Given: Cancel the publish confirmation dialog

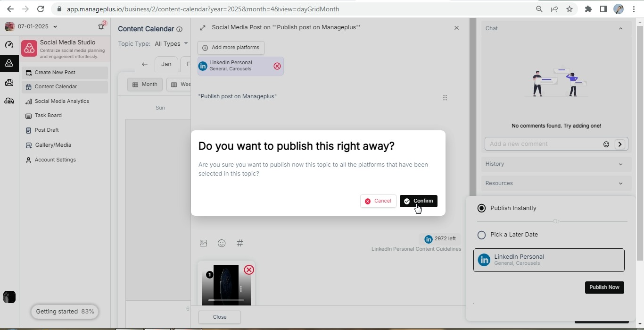Looking at the screenshot, I should click(x=378, y=201).
